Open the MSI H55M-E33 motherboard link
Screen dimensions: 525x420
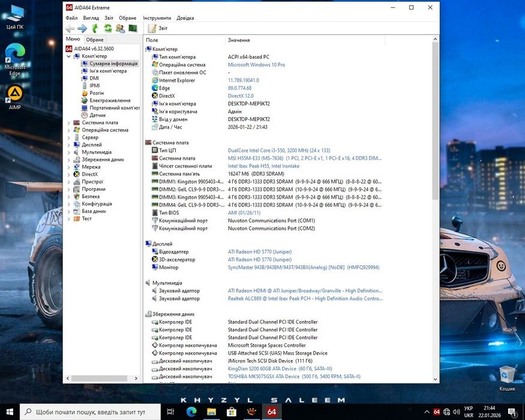(305, 158)
